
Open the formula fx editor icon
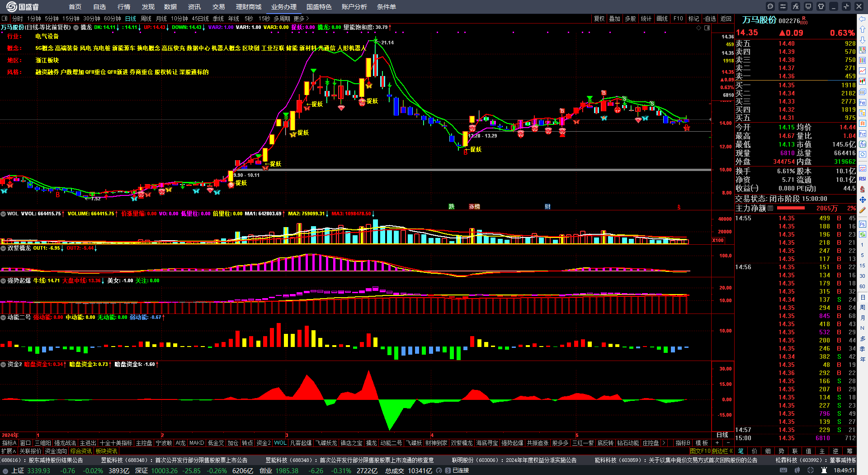click(796, 6)
